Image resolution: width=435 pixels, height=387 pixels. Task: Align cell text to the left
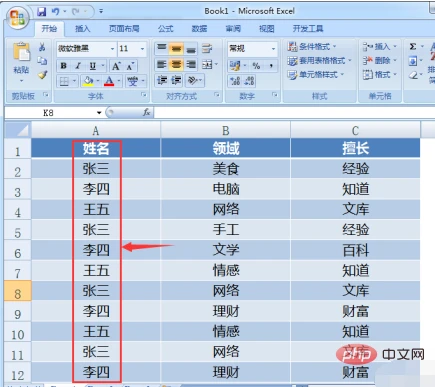(162, 64)
